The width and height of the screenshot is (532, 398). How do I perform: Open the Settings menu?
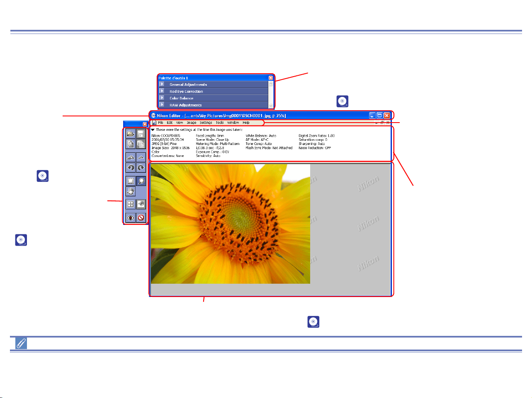pos(206,123)
